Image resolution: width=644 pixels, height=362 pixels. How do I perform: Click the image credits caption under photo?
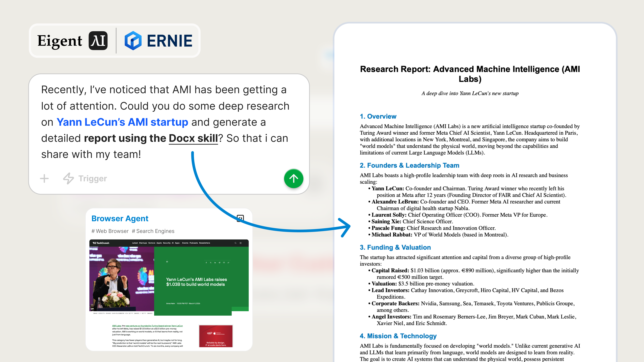(x=122, y=313)
